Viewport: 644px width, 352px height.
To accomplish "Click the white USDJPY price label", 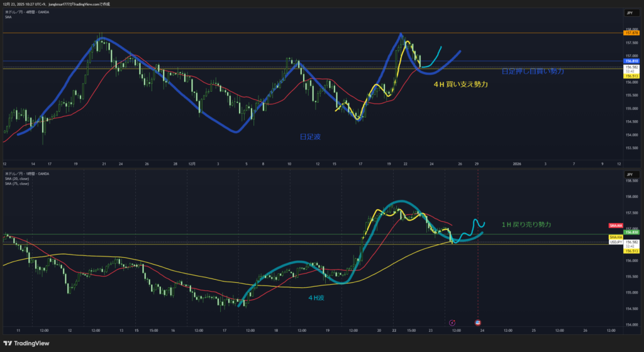I will pos(616,242).
